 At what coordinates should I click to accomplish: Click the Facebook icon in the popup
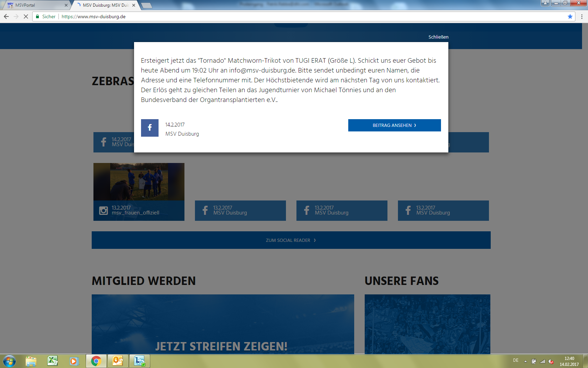point(149,128)
